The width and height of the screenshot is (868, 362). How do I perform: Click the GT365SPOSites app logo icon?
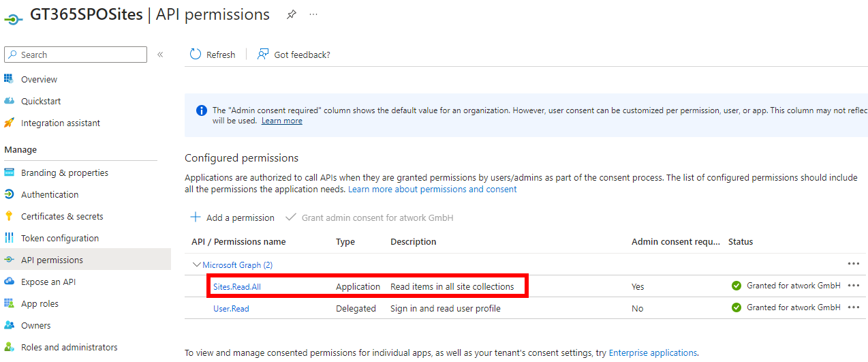(14, 18)
